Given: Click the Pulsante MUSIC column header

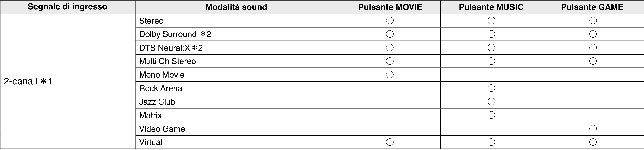Looking at the screenshot, I should click(491, 7).
